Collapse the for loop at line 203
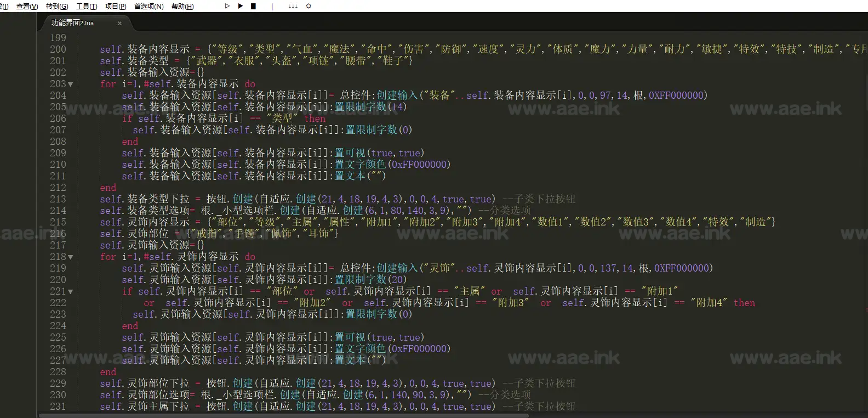The image size is (868, 418). tap(71, 84)
